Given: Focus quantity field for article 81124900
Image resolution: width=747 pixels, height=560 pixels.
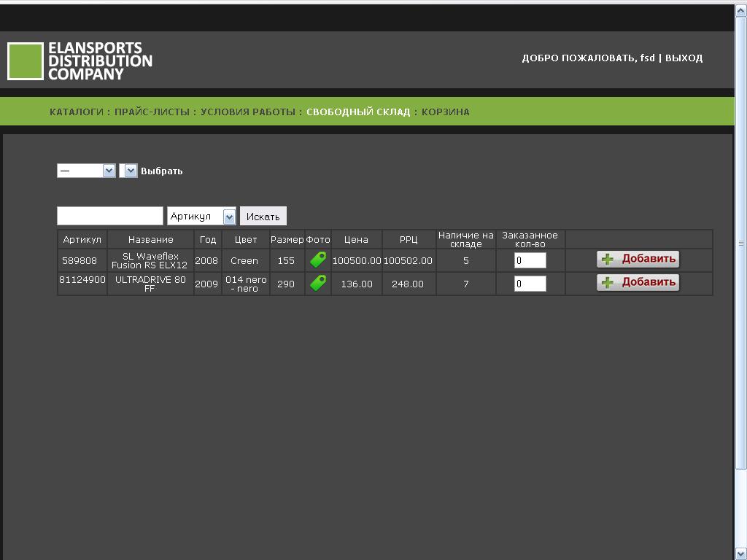Looking at the screenshot, I should click(530, 284).
